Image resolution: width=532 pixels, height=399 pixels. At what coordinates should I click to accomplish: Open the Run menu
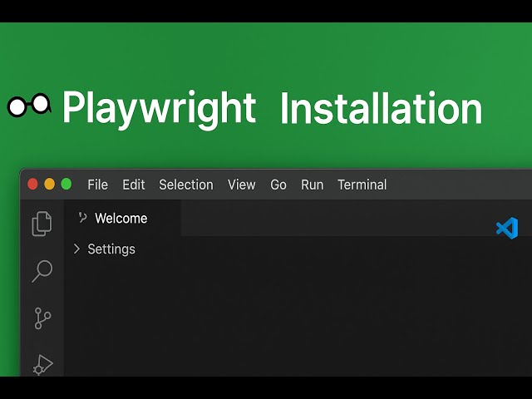pyautogui.click(x=313, y=185)
